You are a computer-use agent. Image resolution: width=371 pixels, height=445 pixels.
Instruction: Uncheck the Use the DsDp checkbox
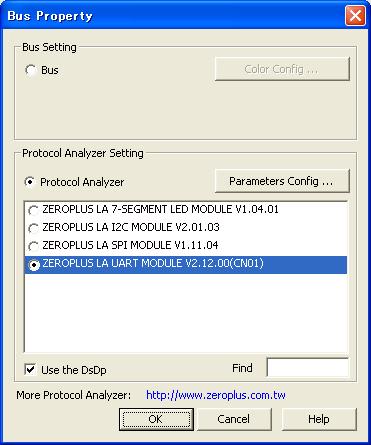(30, 369)
